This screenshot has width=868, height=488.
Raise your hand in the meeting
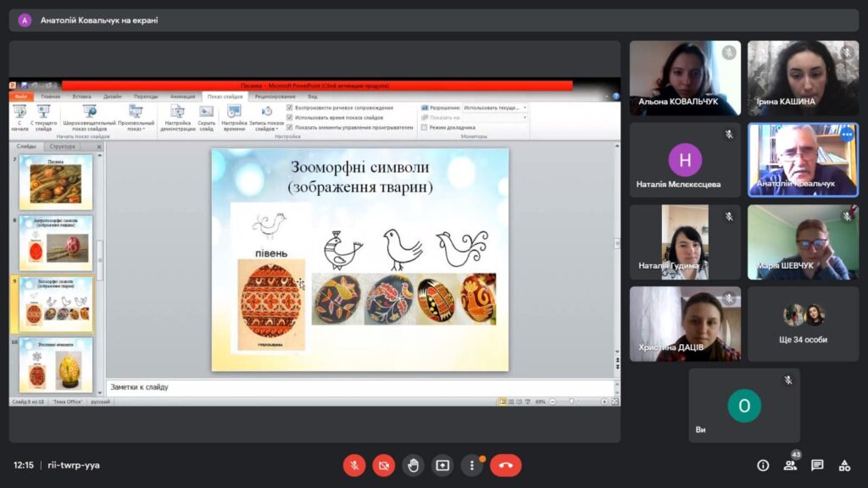point(413,465)
